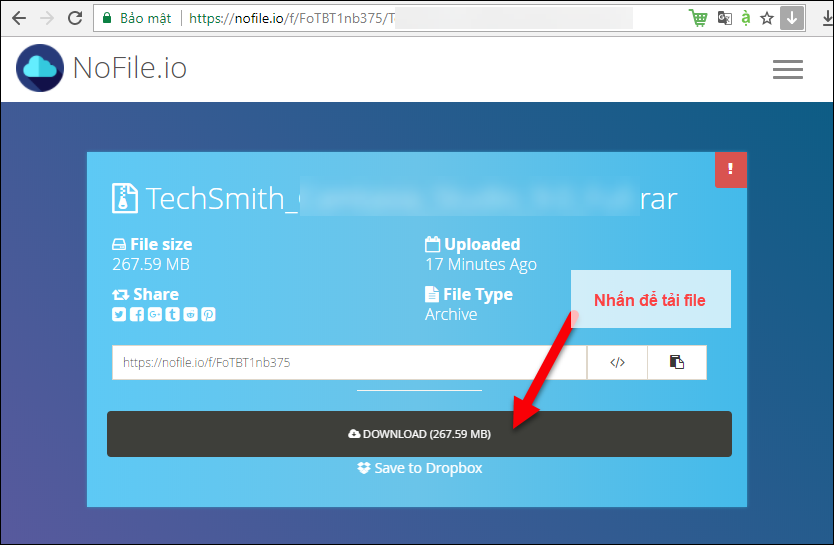The width and height of the screenshot is (834, 545).
Task: Open the shopping cart extension icon
Action: 698,18
